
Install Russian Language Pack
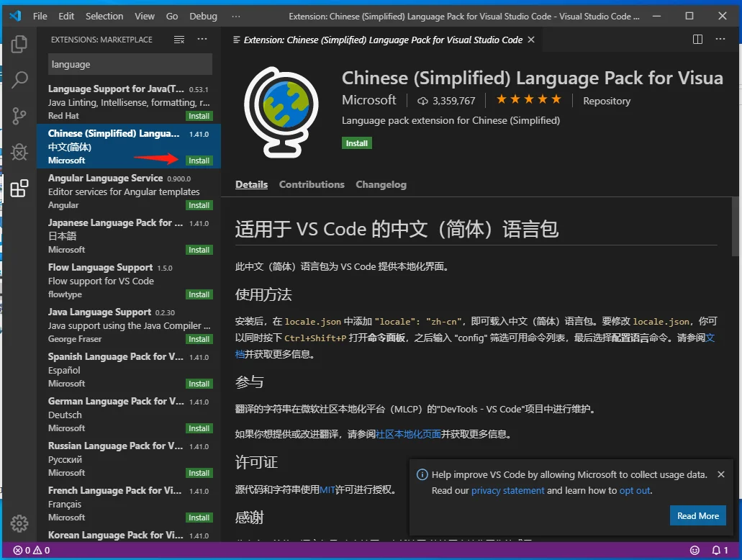(199, 473)
